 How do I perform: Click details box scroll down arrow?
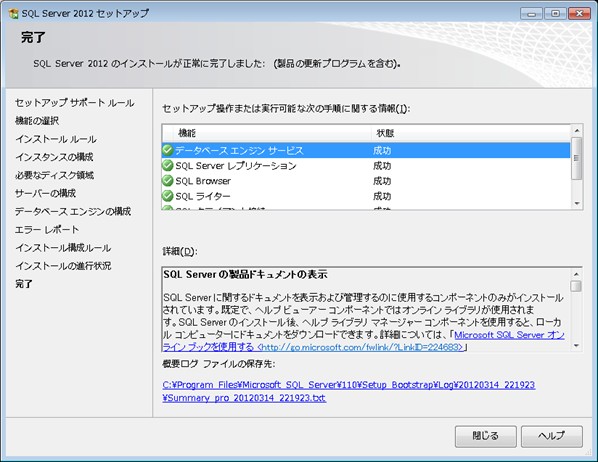[x=576, y=346]
